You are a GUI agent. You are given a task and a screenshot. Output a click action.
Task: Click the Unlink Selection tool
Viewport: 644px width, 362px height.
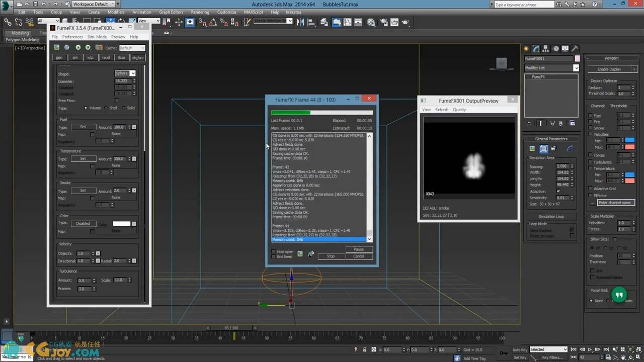(19, 22)
